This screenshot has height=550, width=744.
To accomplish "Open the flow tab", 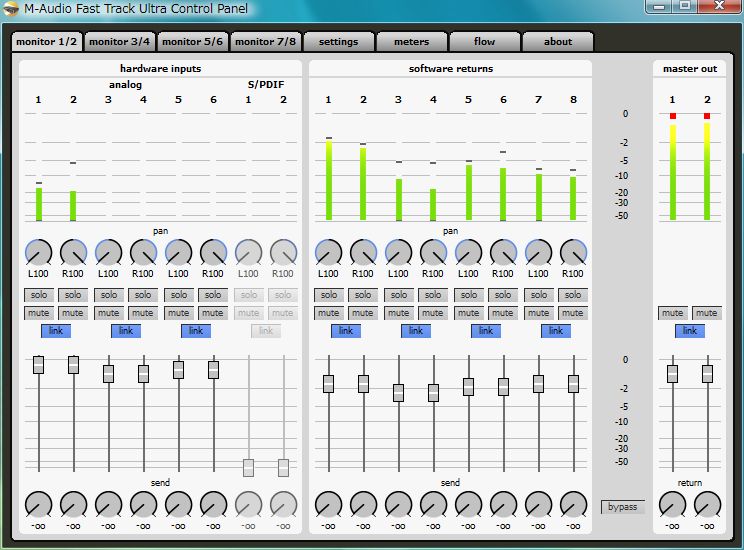I will [484, 42].
